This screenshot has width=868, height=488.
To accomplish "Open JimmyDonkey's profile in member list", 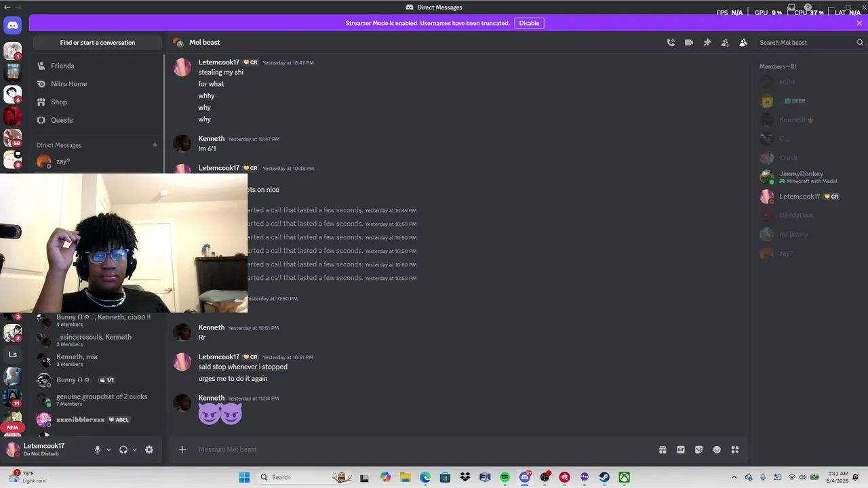I will tap(810, 177).
